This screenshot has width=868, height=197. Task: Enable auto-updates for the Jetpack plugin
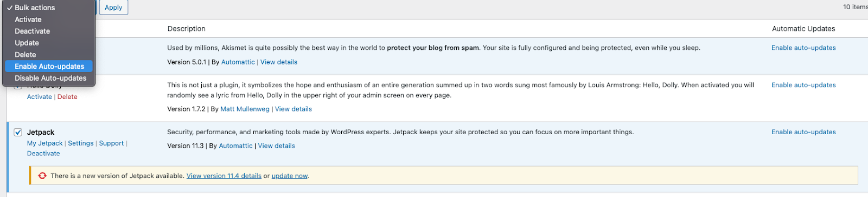point(803,132)
